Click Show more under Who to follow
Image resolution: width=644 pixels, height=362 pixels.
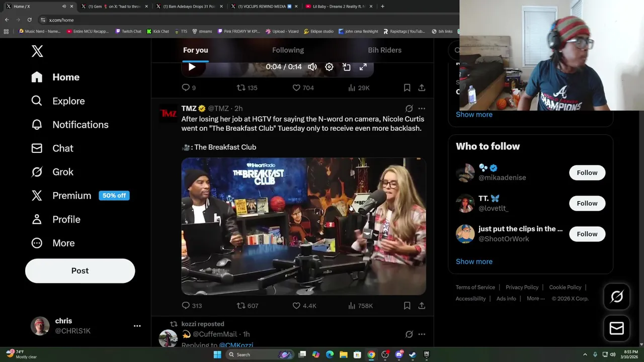pyautogui.click(x=474, y=261)
